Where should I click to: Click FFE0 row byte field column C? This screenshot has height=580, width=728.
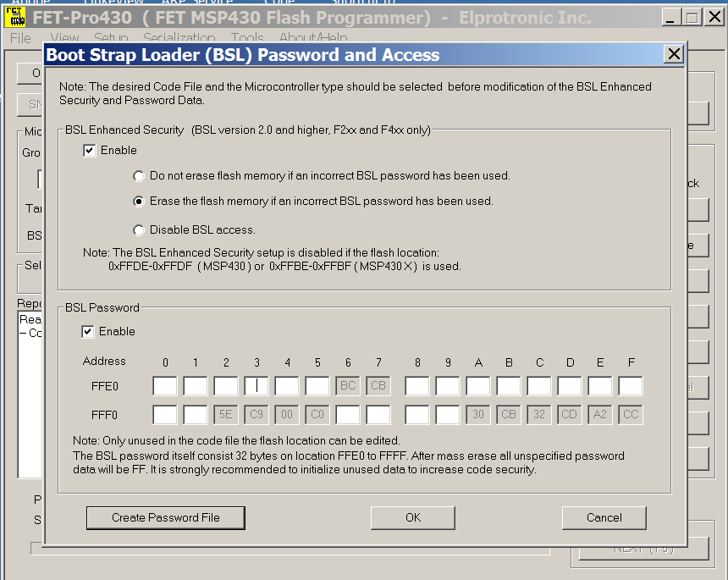(x=539, y=386)
